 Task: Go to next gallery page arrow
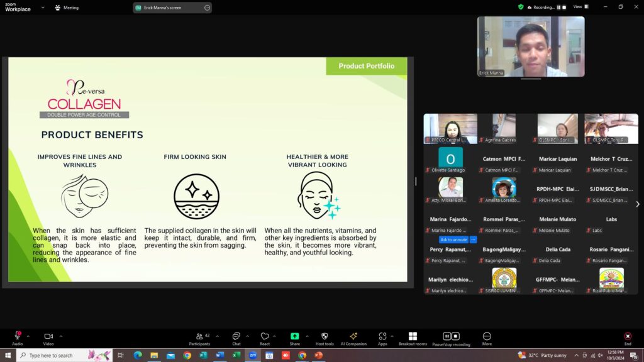tap(638, 204)
